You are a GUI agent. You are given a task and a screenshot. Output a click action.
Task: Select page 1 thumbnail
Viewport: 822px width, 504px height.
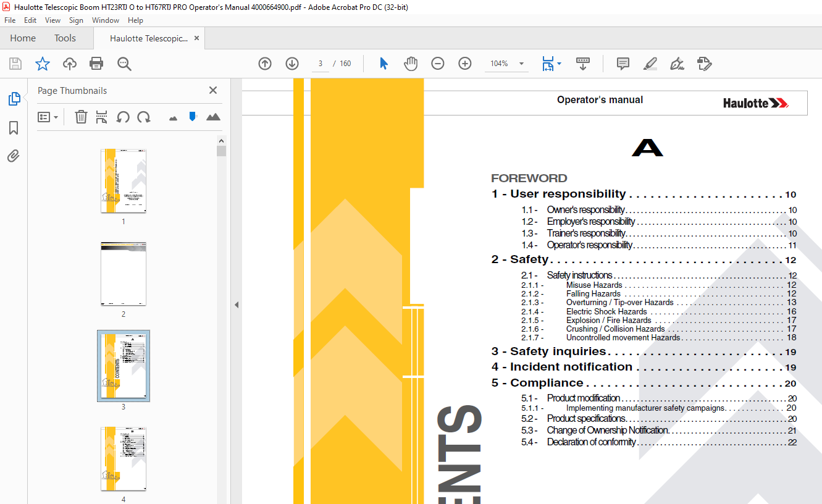pos(124,181)
